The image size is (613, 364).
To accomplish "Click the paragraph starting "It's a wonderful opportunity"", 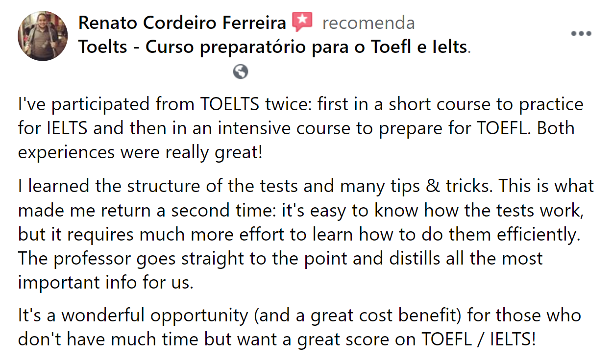I will click(300, 327).
